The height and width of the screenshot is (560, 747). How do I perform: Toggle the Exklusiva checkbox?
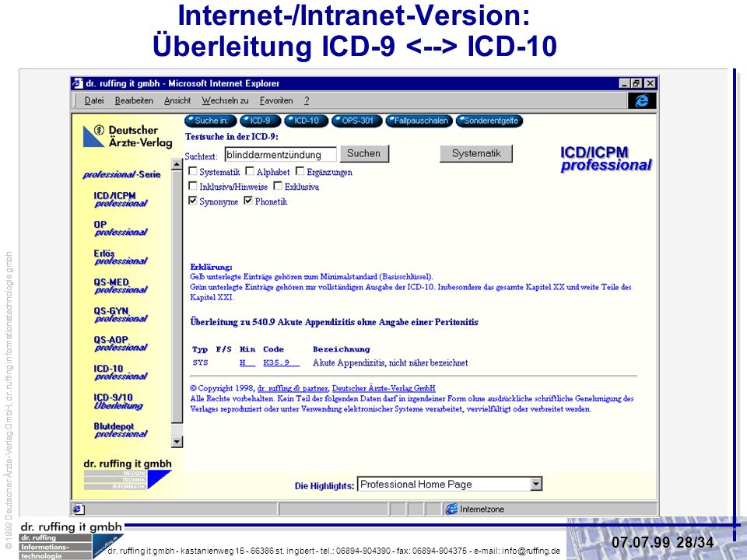(278, 186)
